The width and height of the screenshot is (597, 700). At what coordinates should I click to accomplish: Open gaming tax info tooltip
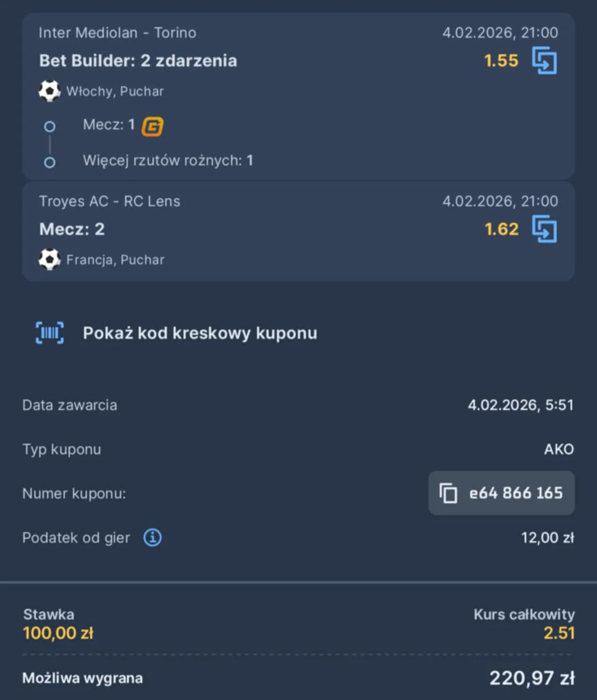152,537
